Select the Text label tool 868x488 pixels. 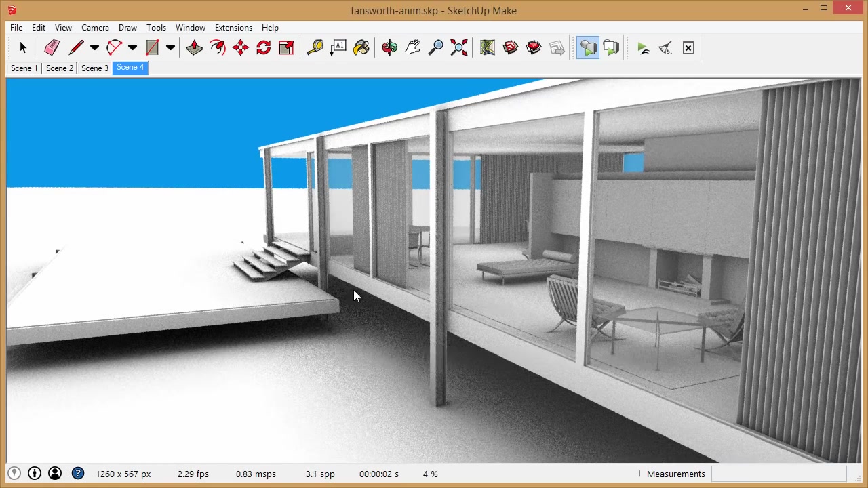tap(338, 47)
